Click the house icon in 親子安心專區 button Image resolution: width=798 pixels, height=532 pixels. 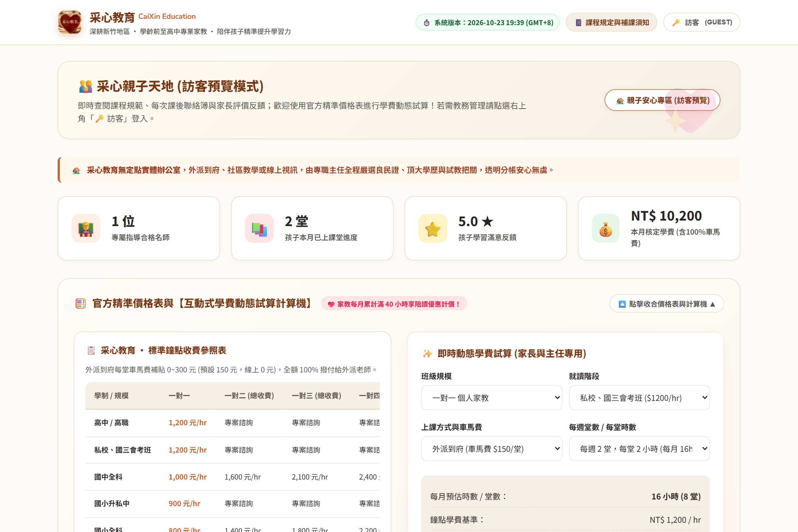click(620, 100)
